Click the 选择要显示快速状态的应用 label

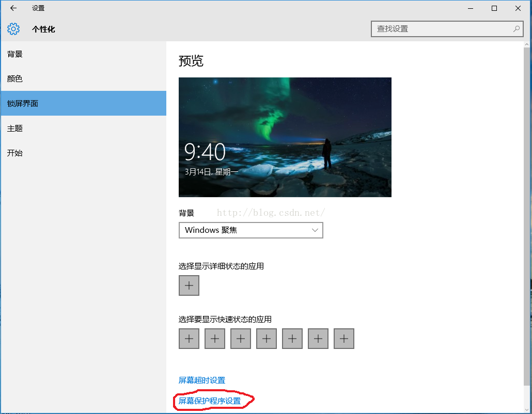tap(225, 320)
